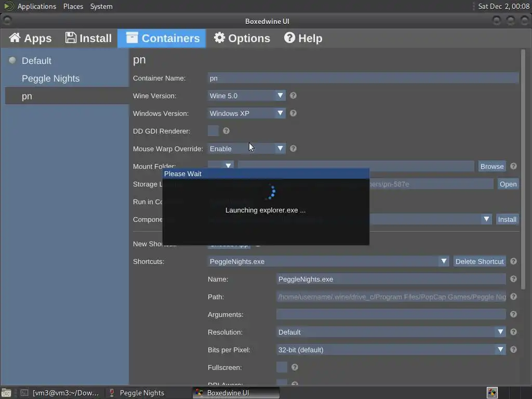Click the vertical scrollbar of settings panel
The width and height of the screenshot is (532, 399).
[x=523, y=169]
